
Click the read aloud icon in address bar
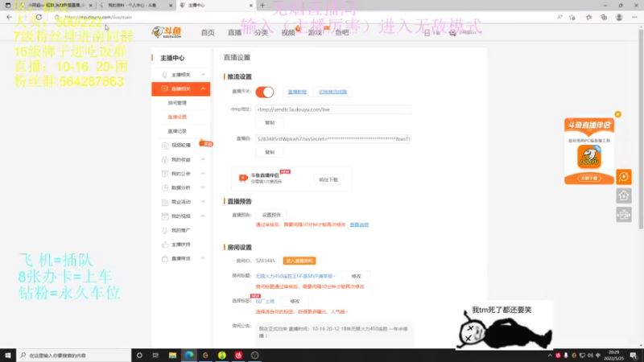click(559, 17)
